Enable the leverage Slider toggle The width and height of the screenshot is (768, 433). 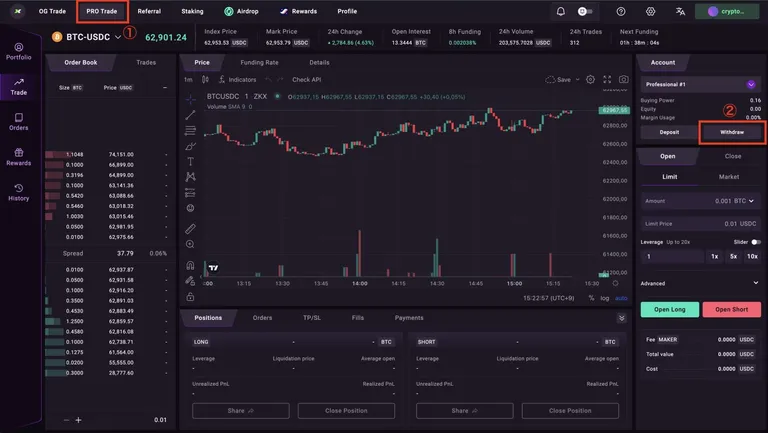pyautogui.click(x=756, y=242)
